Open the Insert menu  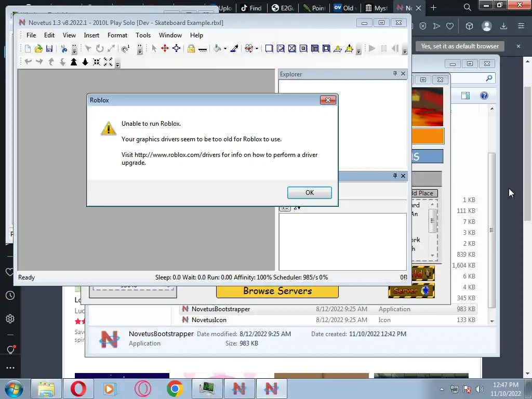click(91, 35)
